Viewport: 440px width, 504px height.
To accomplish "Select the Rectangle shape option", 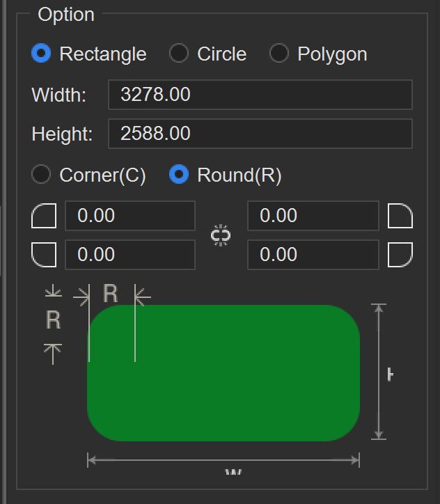I will 42,54.
